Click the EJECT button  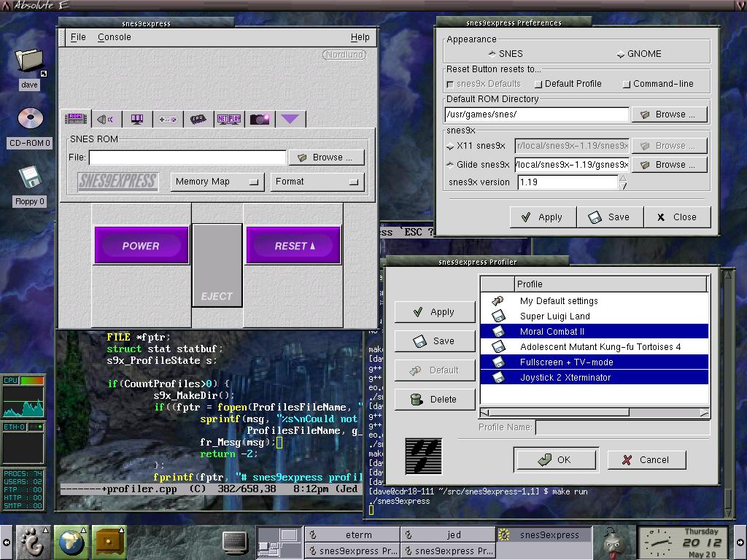(217, 265)
